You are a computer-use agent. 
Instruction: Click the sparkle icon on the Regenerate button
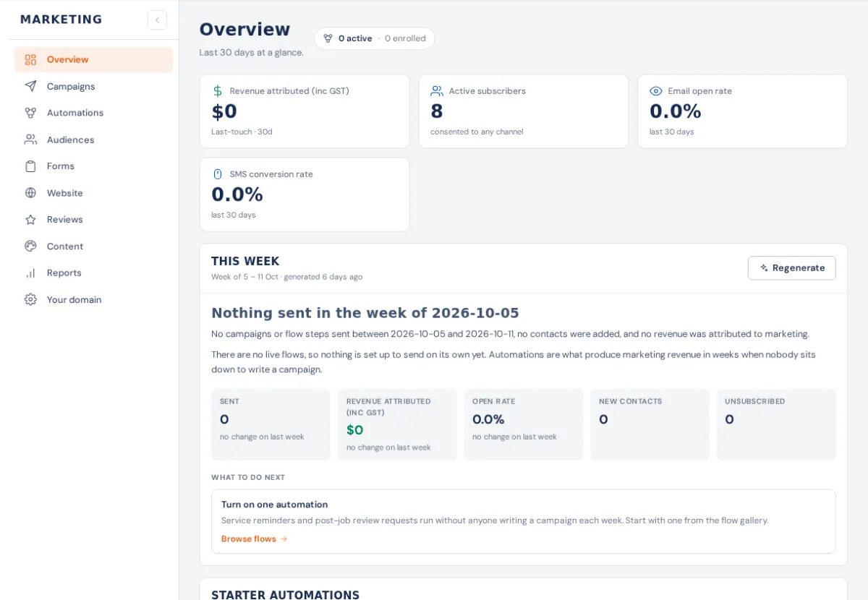point(764,268)
